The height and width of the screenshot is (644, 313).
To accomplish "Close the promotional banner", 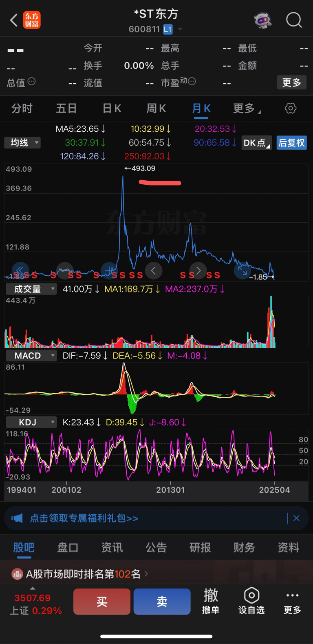I will 296,518.
